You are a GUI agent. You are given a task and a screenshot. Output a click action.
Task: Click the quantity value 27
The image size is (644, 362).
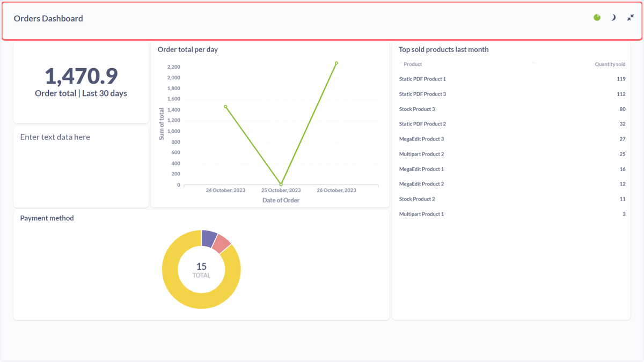click(x=623, y=139)
